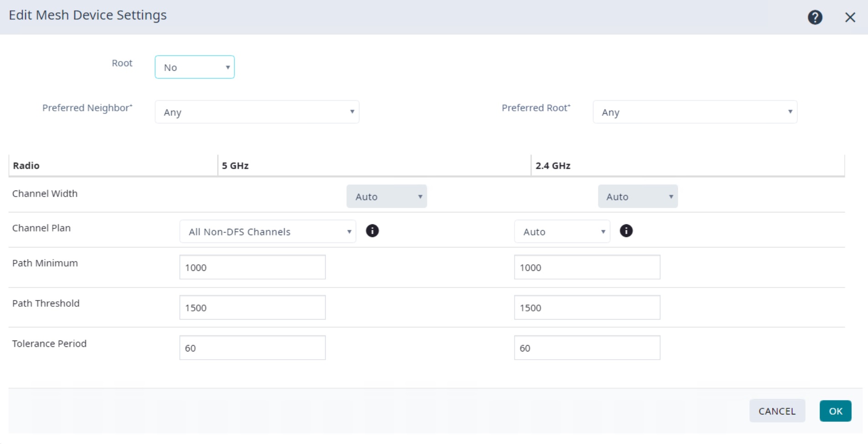Viewport: 868px width, 444px height.
Task: Open the 5 GHz Channel Plan dropdown
Action: 267,231
